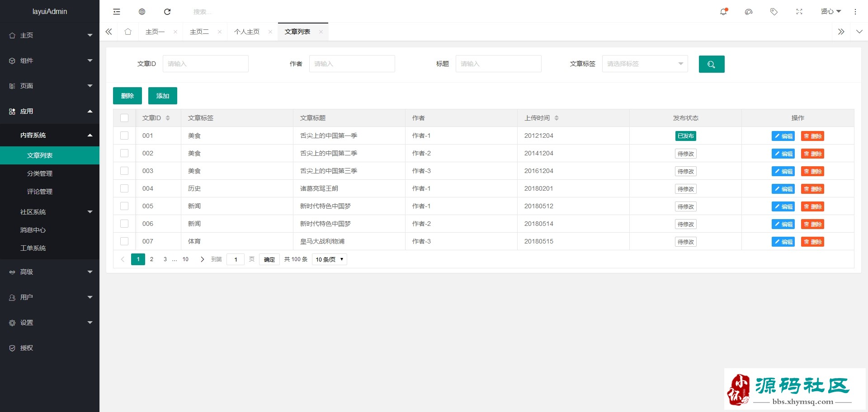The image size is (868, 412).
Task: Click the green search magnifier button
Action: [x=712, y=64]
